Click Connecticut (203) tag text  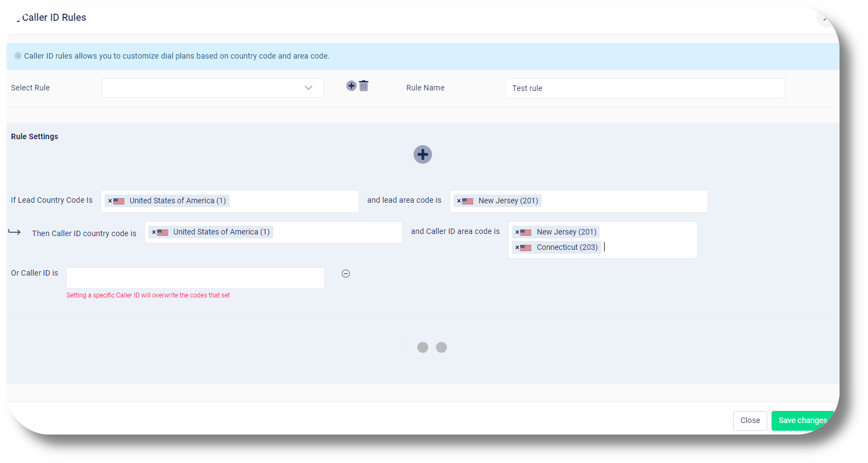567,247
